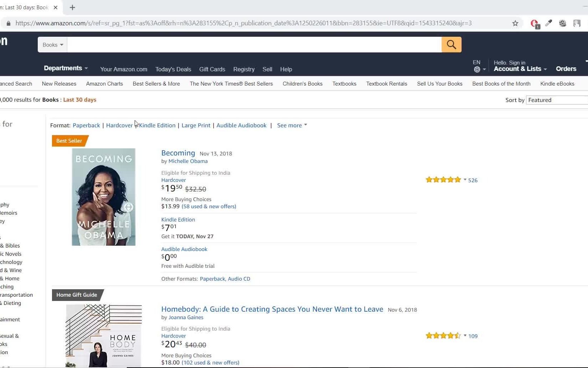Open author Joanna Gaines link
The width and height of the screenshot is (588, 368).
click(186, 317)
